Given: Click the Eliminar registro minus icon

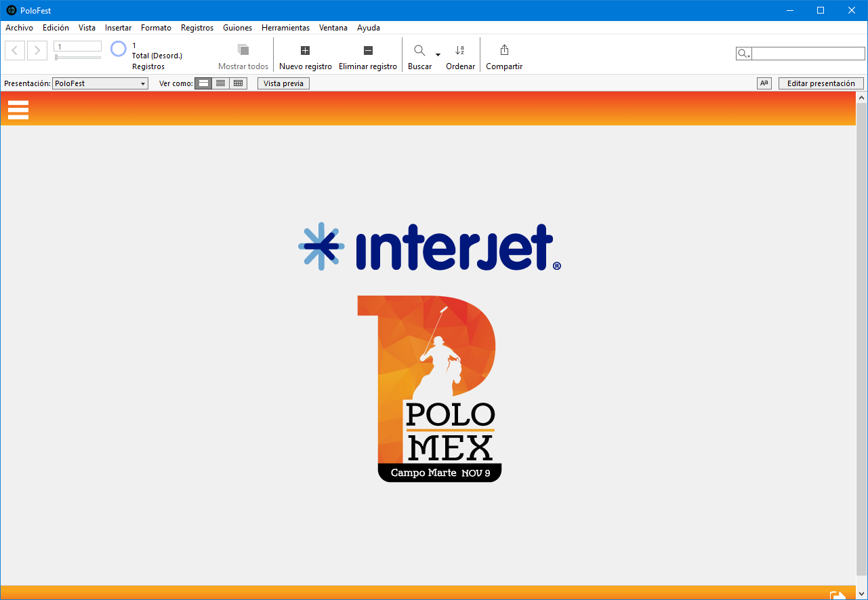Looking at the screenshot, I should [x=368, y=50].
